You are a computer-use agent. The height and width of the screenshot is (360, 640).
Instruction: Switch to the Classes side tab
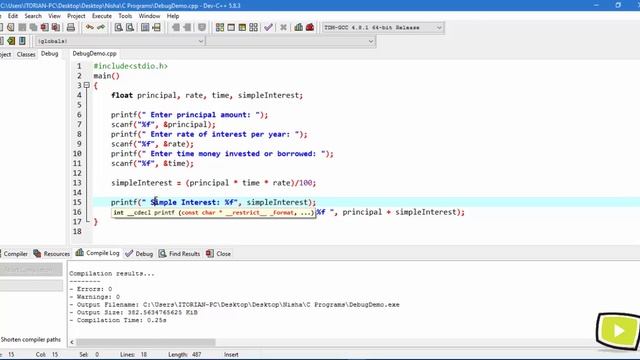pyautogui.click(x=26, y=54)
